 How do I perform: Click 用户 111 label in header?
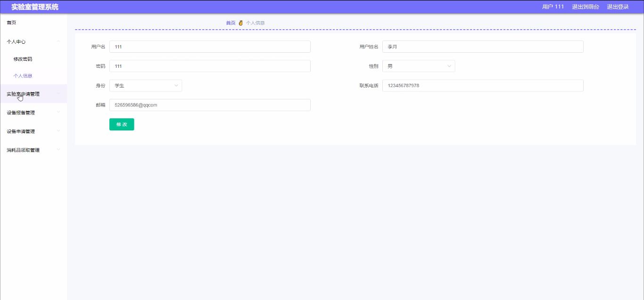pos(553,7)
